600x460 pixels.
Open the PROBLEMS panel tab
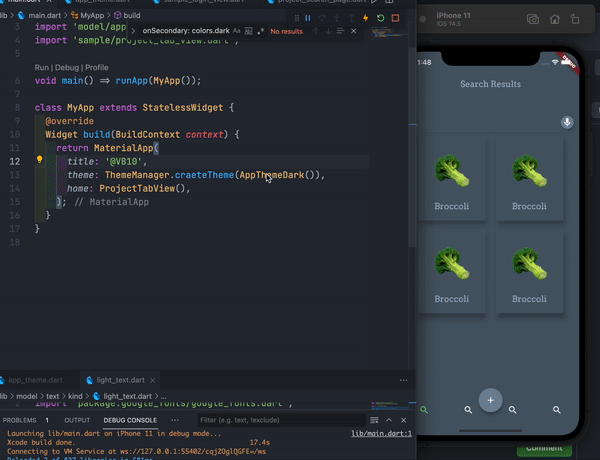19,420
